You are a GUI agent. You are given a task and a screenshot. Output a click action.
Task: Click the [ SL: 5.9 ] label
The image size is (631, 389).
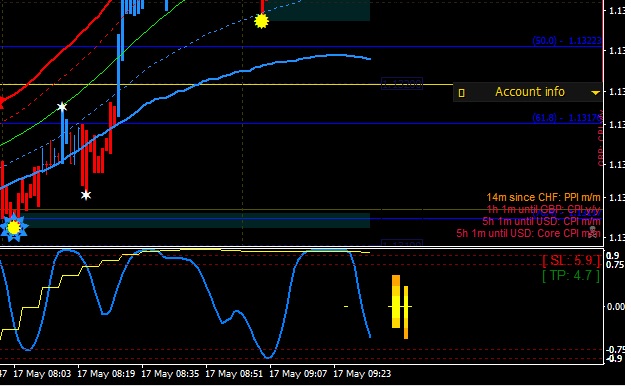pyautogui.click(x=571, y=260)
